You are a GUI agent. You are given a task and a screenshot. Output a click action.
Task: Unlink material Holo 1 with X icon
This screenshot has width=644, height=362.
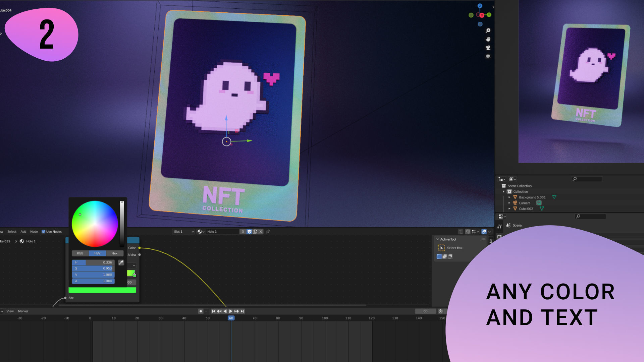[x=261, y=232]
